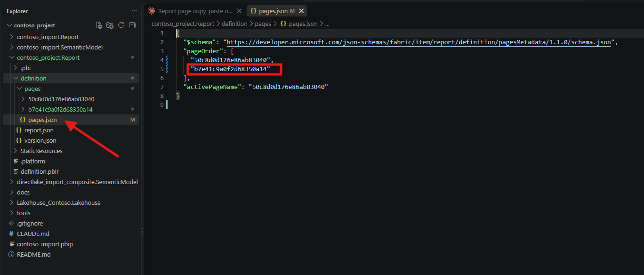Click pages.json in the breadcrumb path
Image resolution: width=644 pixels, height=275 pixels.
[x=303, y=24]
